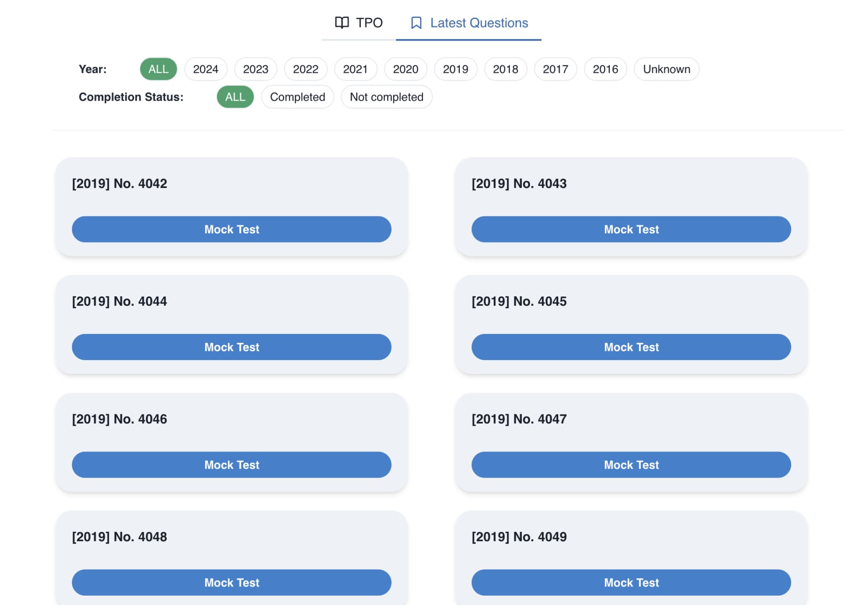Image resolution: width=868 pixels, height=605 pixels.
Task: Select the Unknown year filter
Action: click(665, 69)
